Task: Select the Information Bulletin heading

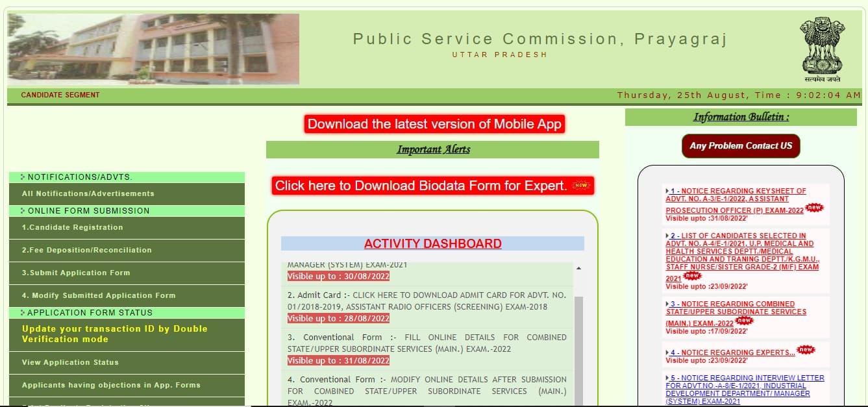Action: (x=740, y=117)
